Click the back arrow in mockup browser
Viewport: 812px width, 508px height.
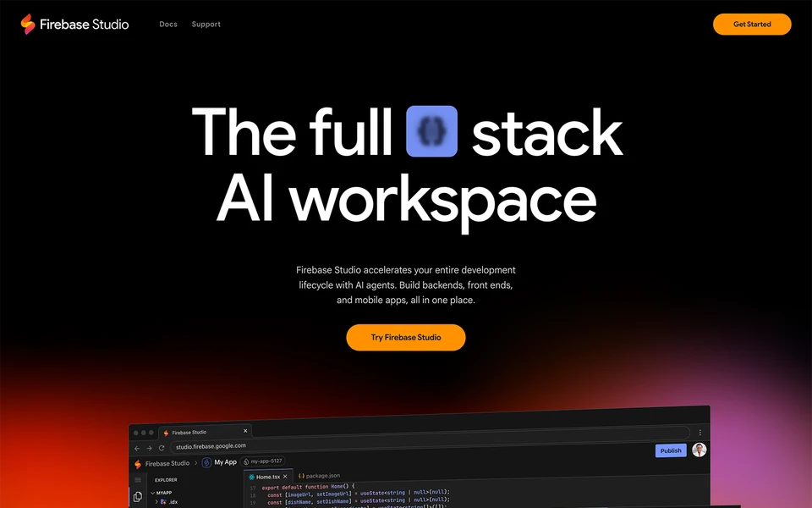(137, 449)
